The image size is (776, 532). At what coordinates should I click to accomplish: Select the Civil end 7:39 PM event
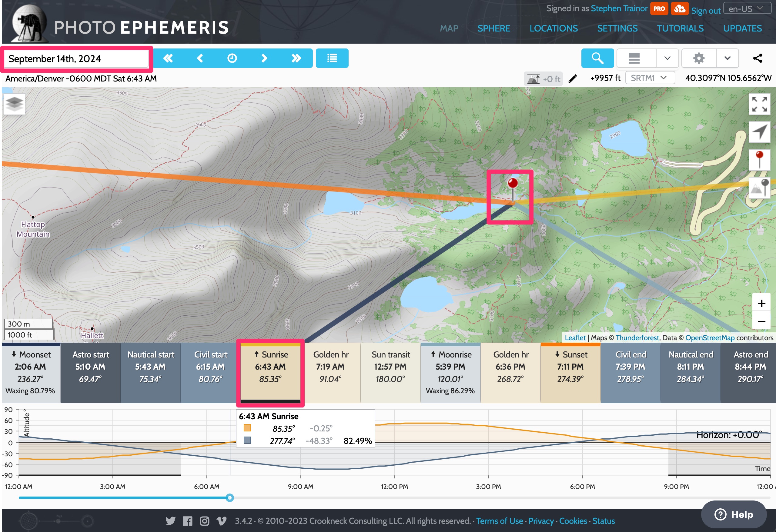pos(630,373)
